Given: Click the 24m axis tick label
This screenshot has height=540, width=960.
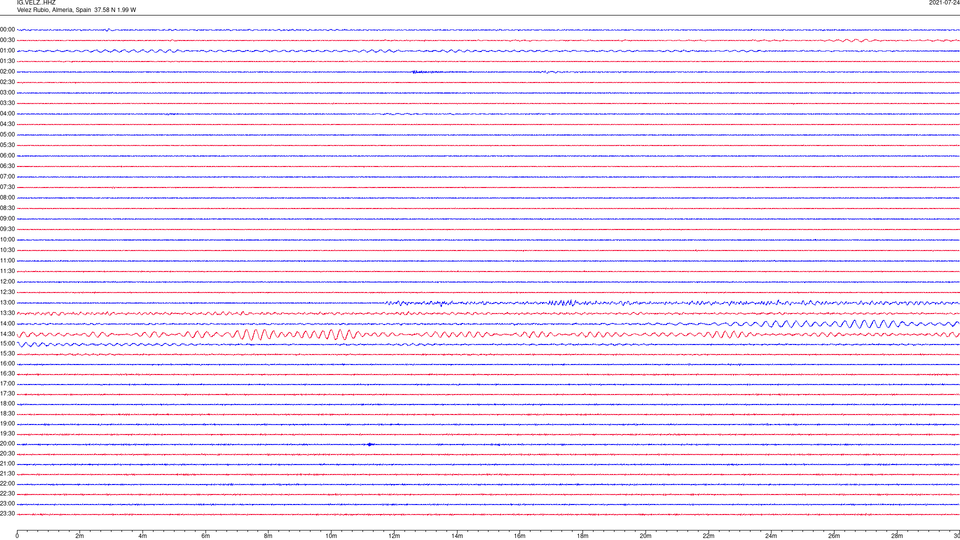Looking at the screenshot, I should click(x=771, y=536).
